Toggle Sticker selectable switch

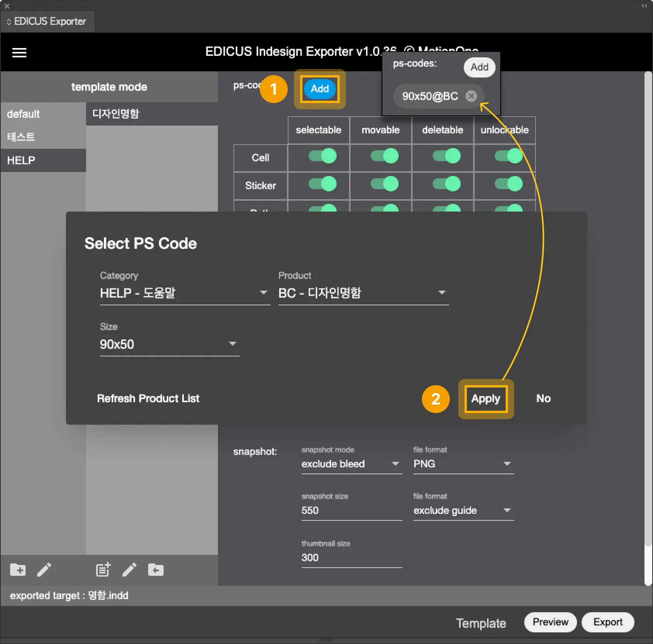tap(323, 184)
